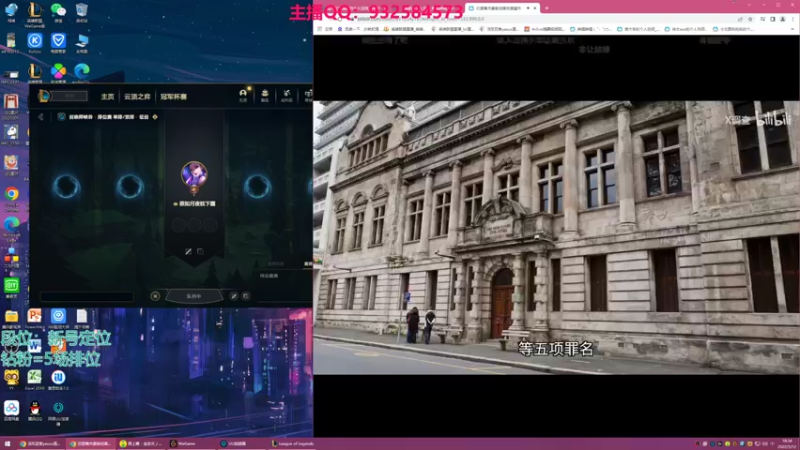
Task: Open the yellow folder icon on the desktop
Action: point(11,318)
